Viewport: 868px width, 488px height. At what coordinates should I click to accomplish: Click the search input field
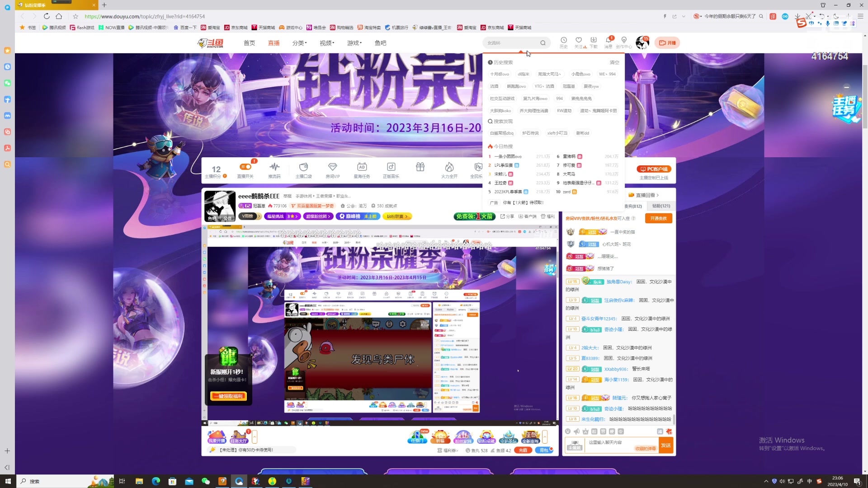pos(512,43)
